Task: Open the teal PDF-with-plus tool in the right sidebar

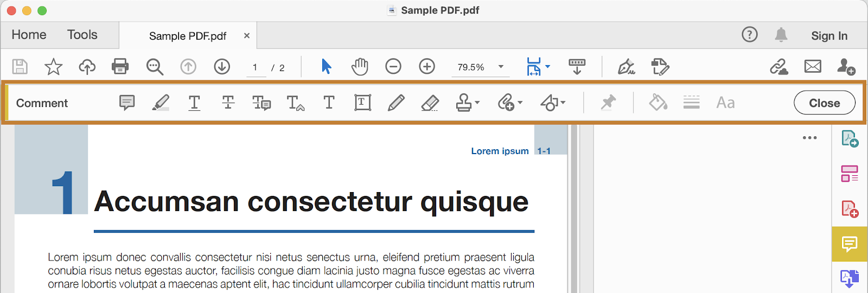Action: tap(850, 139)
